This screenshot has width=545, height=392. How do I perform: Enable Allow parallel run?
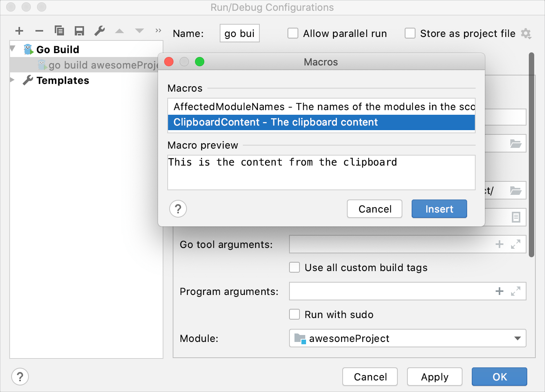tap(293, 34)
